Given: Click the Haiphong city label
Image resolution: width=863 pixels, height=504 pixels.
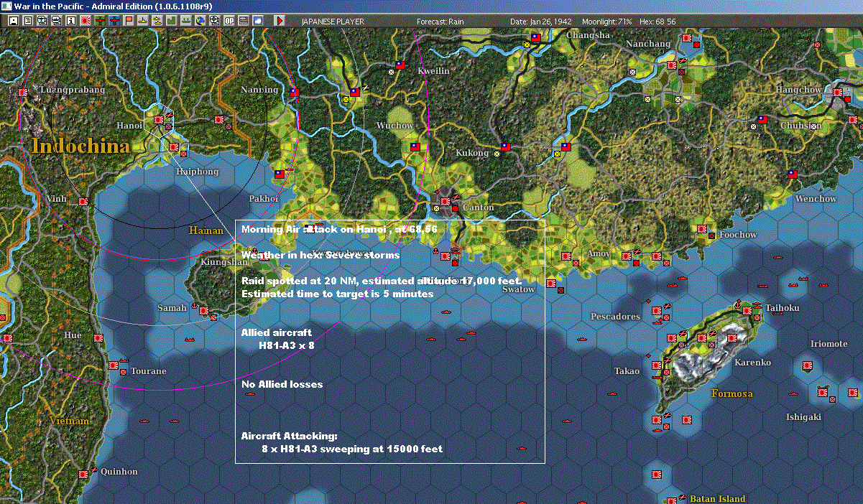Looking at the screenshot, I should coord(198,172).
